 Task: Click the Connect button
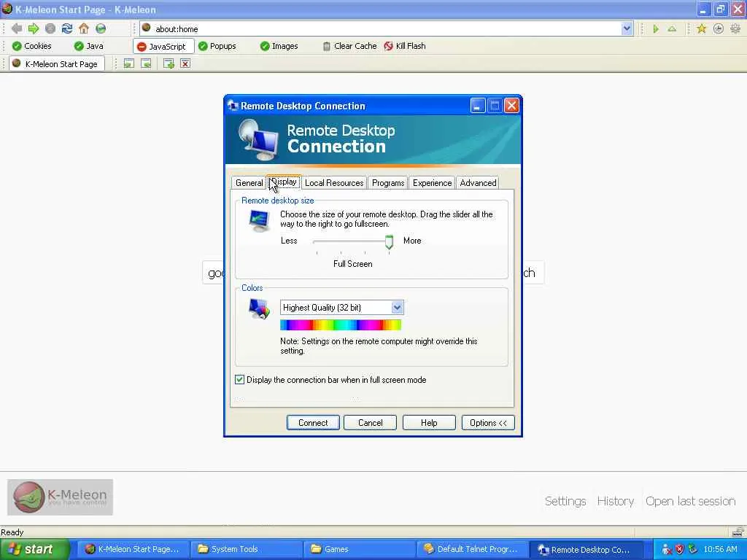(x=313, y=422)
